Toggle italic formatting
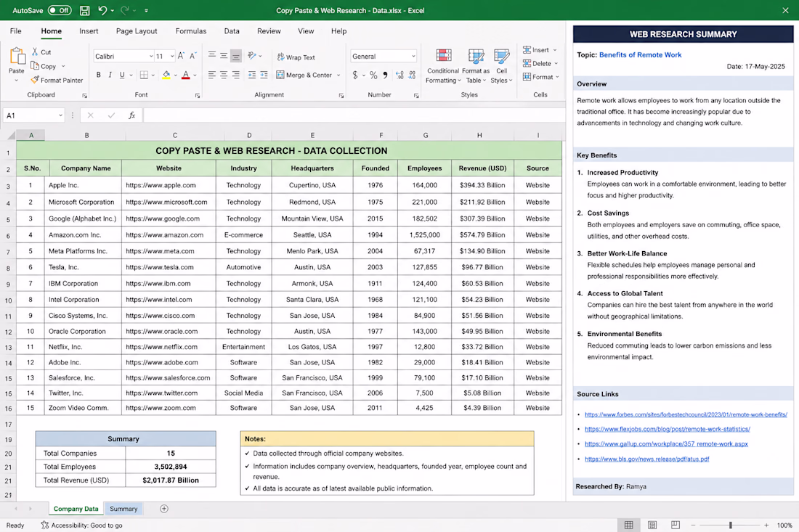This screenshot has width=799, height=532. pos(110,75)
